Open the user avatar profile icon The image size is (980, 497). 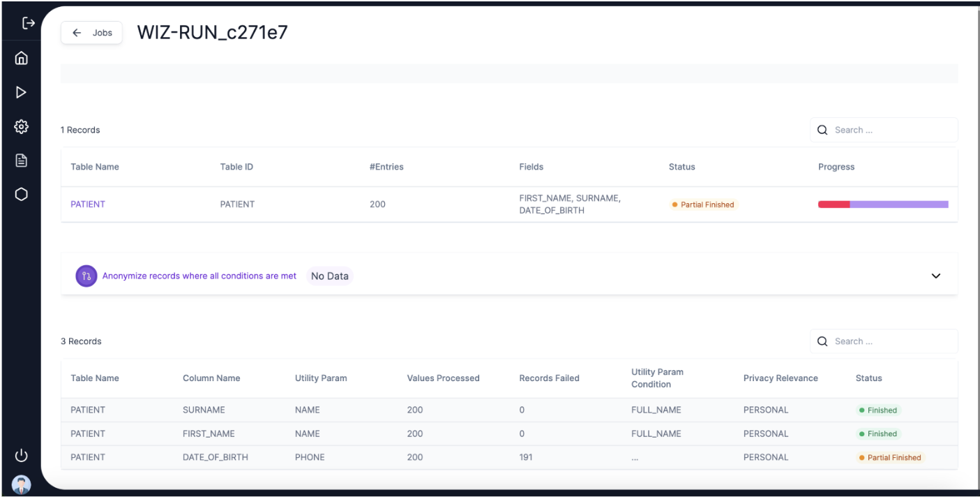(x=21, y=484)
